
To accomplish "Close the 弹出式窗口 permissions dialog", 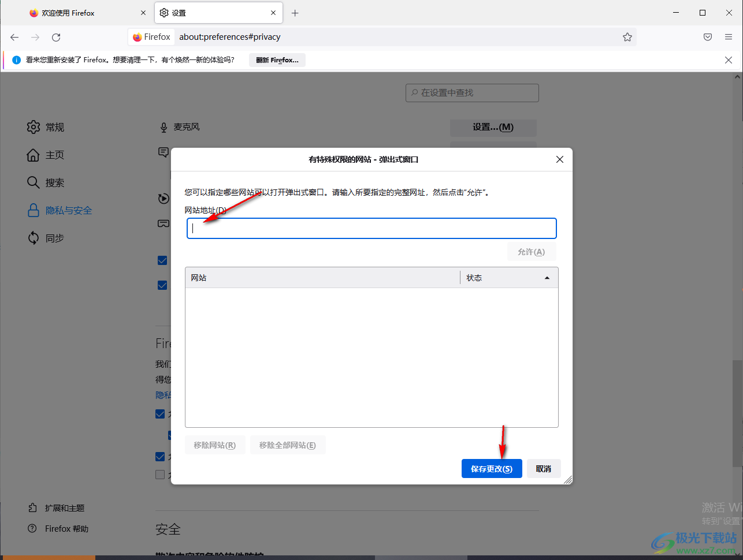I will click(x=560, y=159).
